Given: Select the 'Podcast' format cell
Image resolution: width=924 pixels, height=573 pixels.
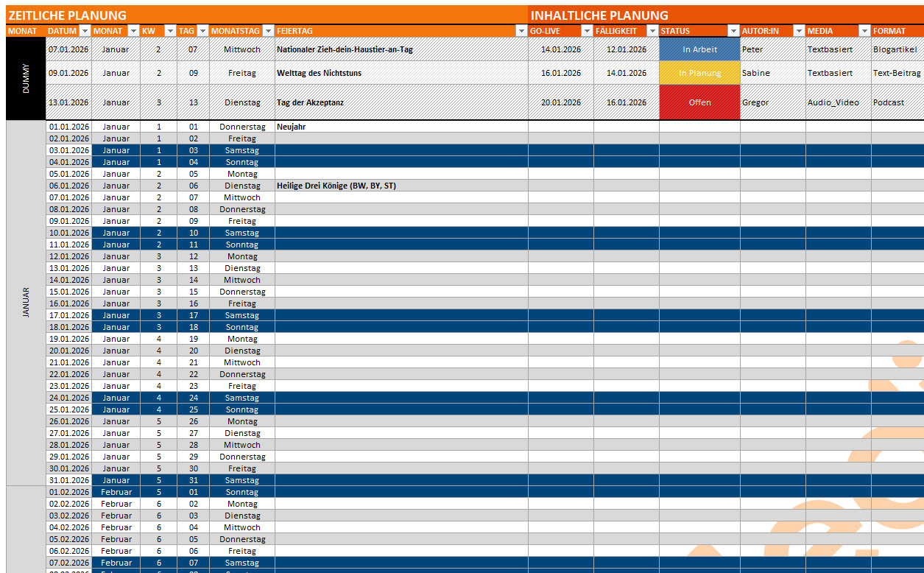Looking at the screenshot, I should click(897, 102).
